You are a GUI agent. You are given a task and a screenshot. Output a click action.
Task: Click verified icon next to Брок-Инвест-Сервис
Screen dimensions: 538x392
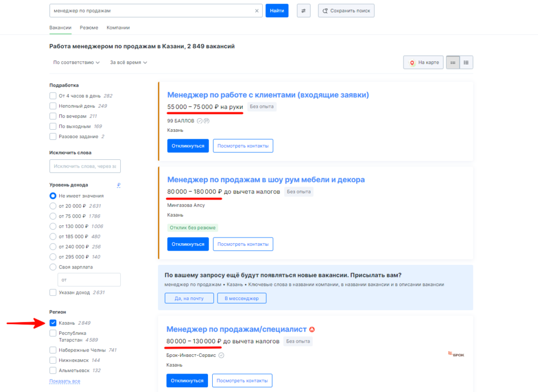click(221, 355)
